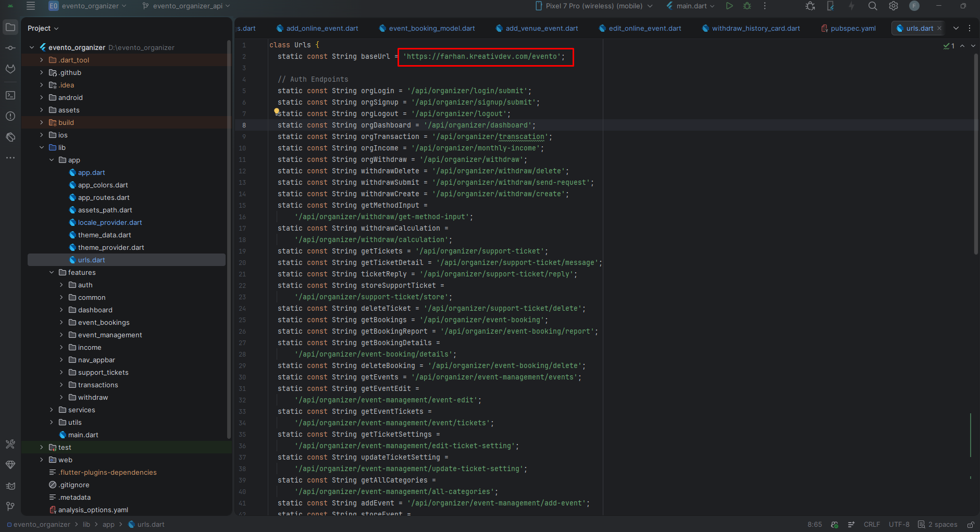
Task: Click the UTF-8 encoding indicator
Action: [900, 525]
